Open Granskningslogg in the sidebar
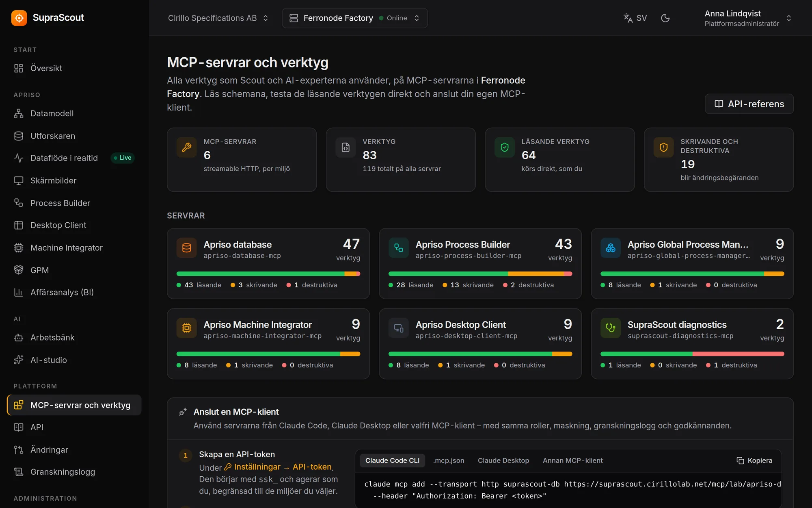 click(x=74, y=472)
